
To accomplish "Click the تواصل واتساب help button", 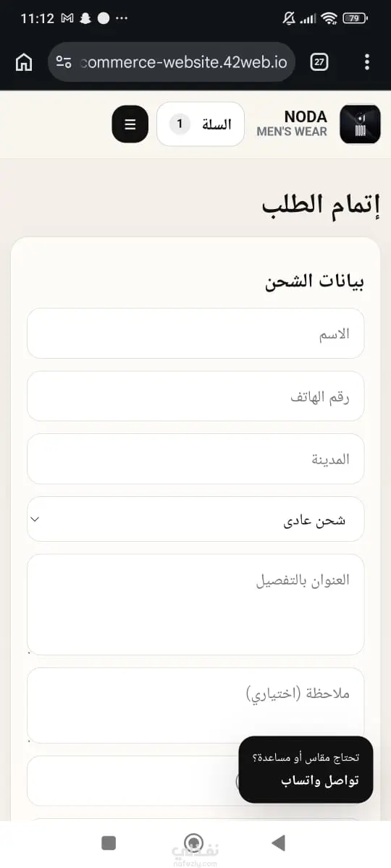I will (306, 770).
